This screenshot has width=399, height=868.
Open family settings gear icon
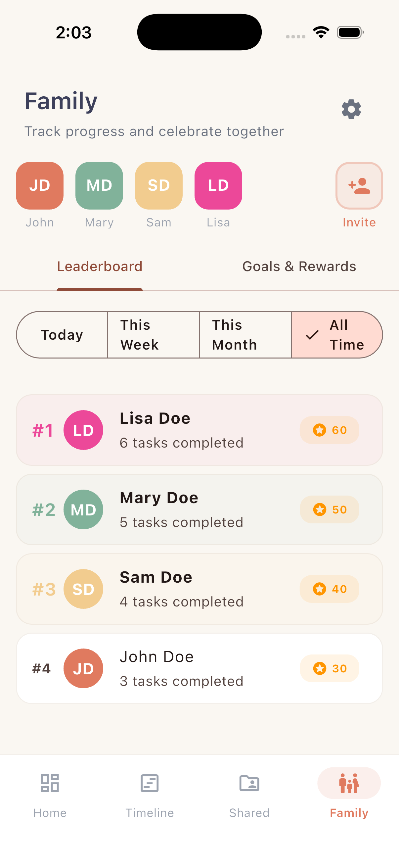point(351,109)
